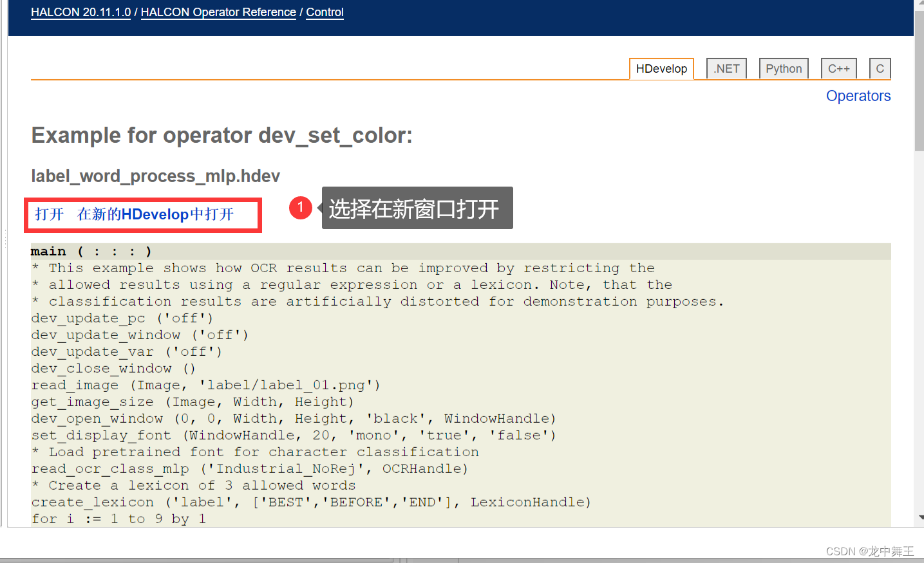The image size is (924, 563).
Task: Click the scrollbar down arrow
Action: click(919, 517)
